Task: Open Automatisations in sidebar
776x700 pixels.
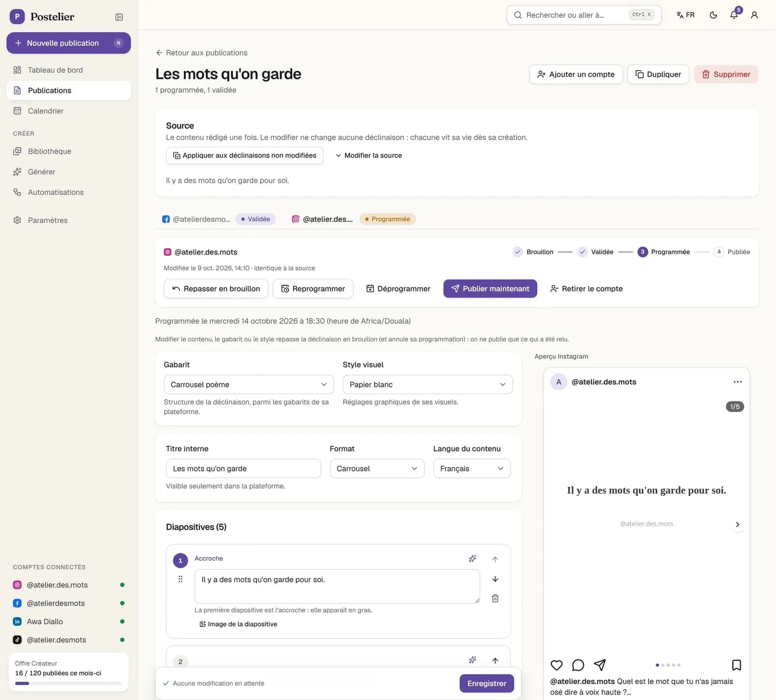Action: pos(68,192)
